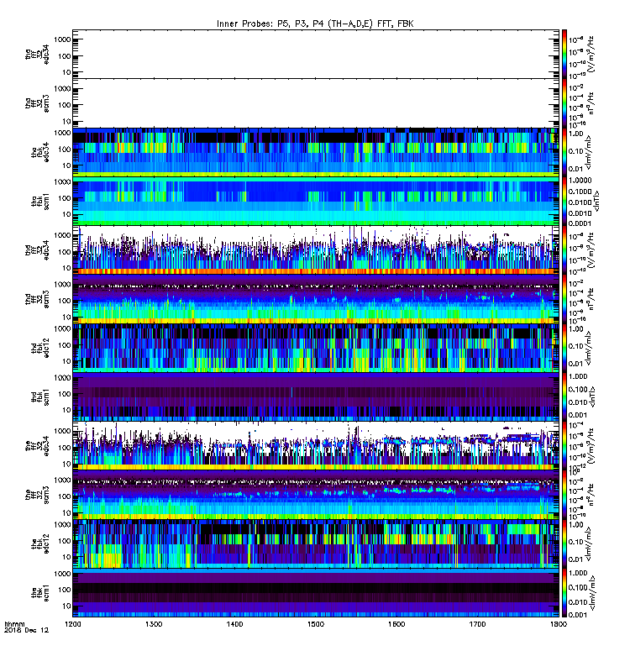Click the the fff edc34 spectrogram panel
630x672 pixels.
pos(316,446)
